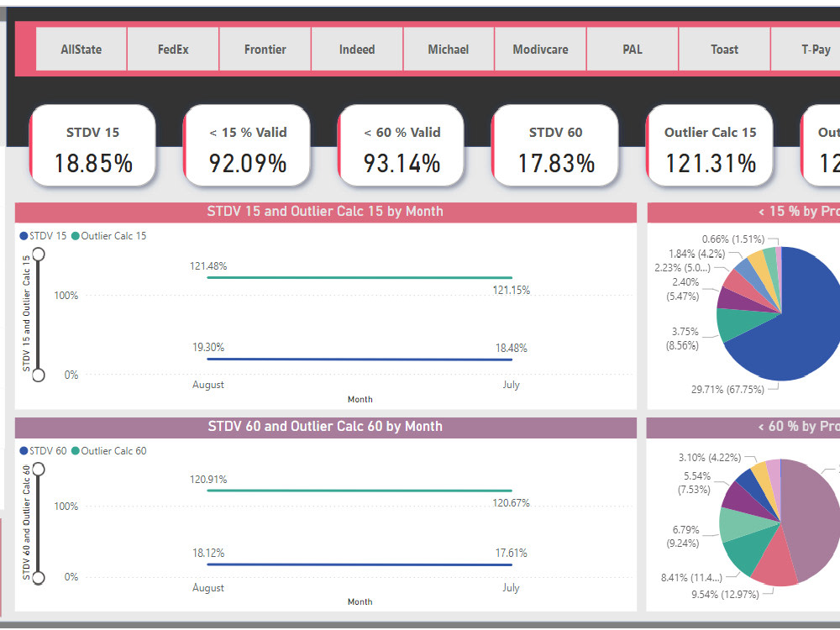Click the STDV 60 KPI card
This screenshot has height=630, width=840.
pos(555,145)
